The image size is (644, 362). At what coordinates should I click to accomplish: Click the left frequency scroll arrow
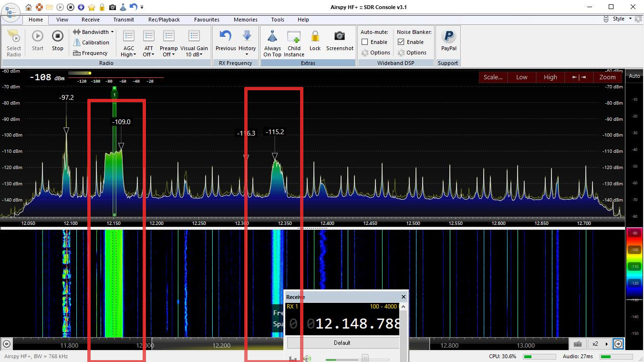pos(7,344)
